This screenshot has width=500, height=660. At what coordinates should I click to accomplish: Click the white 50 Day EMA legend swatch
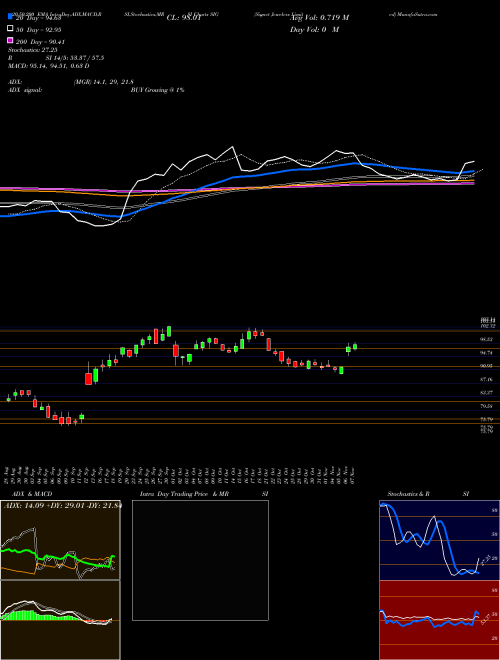click(x=11, y=29)
